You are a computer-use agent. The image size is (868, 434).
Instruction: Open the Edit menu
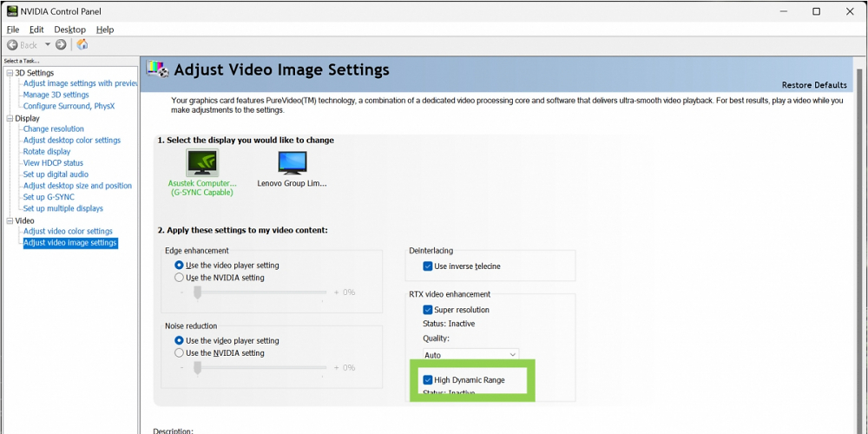36,30
